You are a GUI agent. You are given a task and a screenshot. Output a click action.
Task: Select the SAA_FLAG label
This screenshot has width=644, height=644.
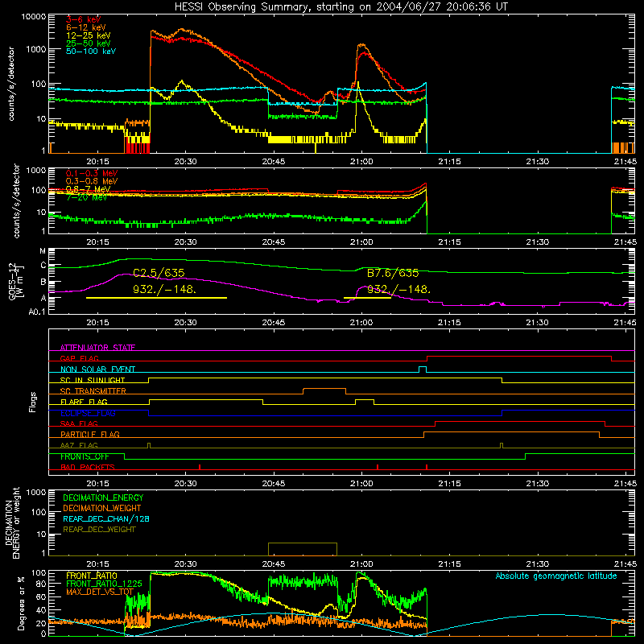(x=79, y=423)
